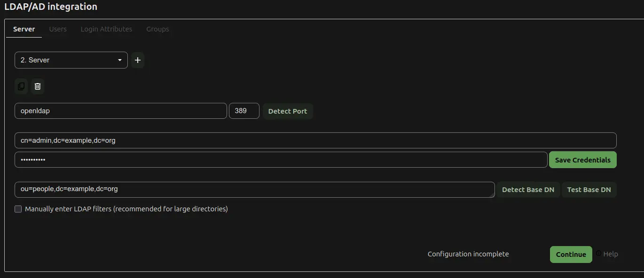Switch to the Users tab

(x=57, y=29)
